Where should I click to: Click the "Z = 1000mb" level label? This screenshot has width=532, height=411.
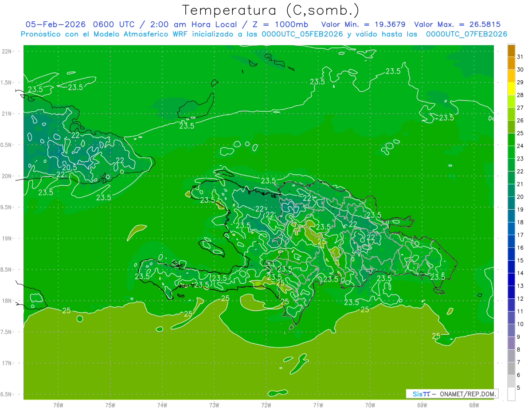click(x=279, y=24)
